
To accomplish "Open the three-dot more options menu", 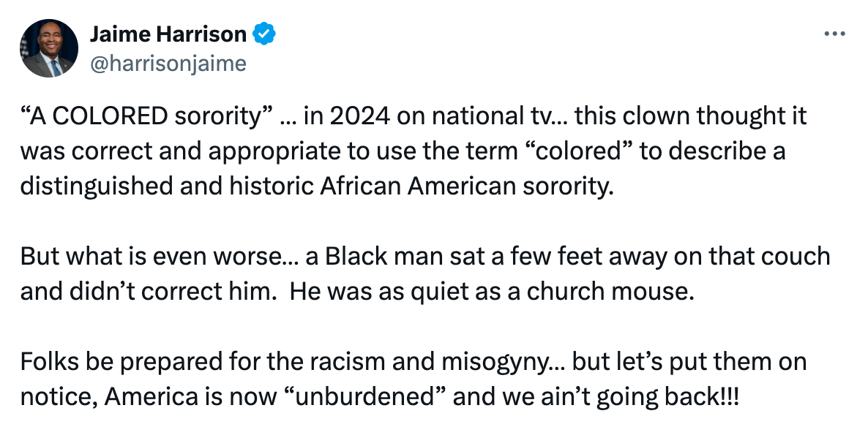I will [x=834, y=34].
